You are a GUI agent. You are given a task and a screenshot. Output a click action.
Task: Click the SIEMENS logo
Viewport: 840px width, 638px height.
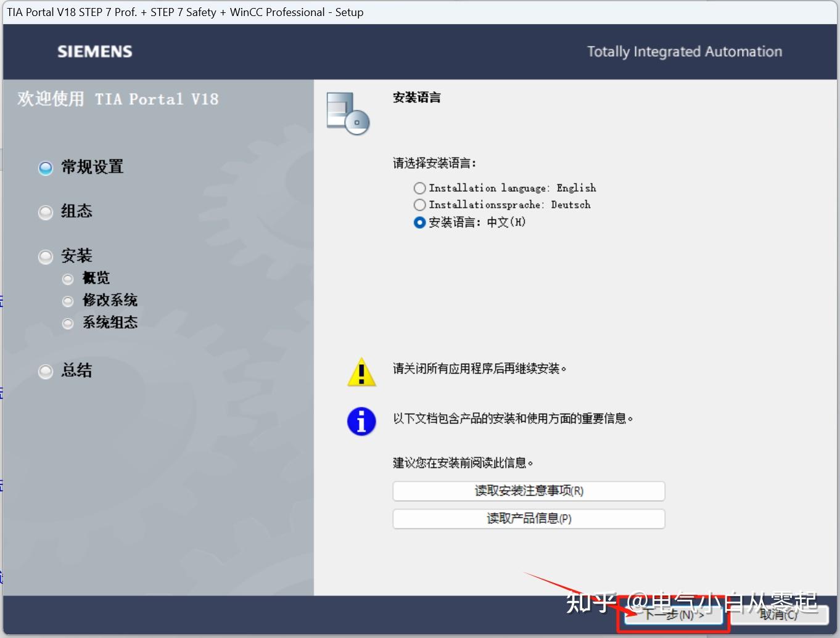tap(94, 51)
